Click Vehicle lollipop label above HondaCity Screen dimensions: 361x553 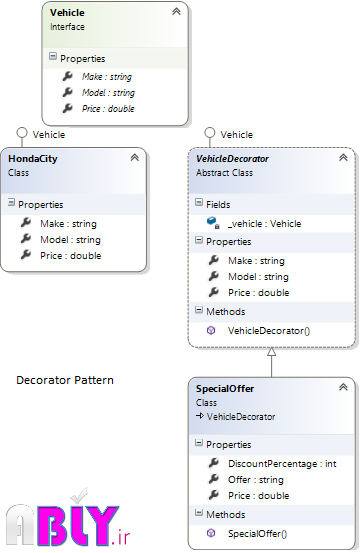tap(49, 135)
